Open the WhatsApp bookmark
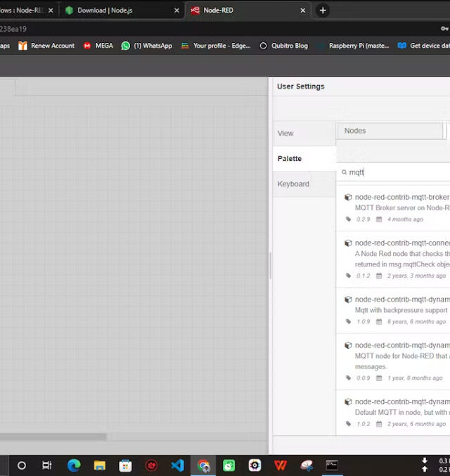 146,46
